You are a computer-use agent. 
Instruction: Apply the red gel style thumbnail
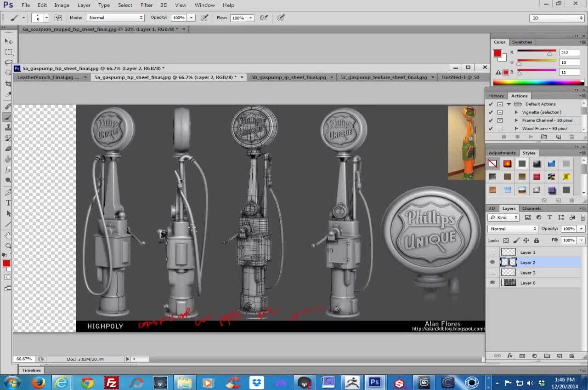537,177
